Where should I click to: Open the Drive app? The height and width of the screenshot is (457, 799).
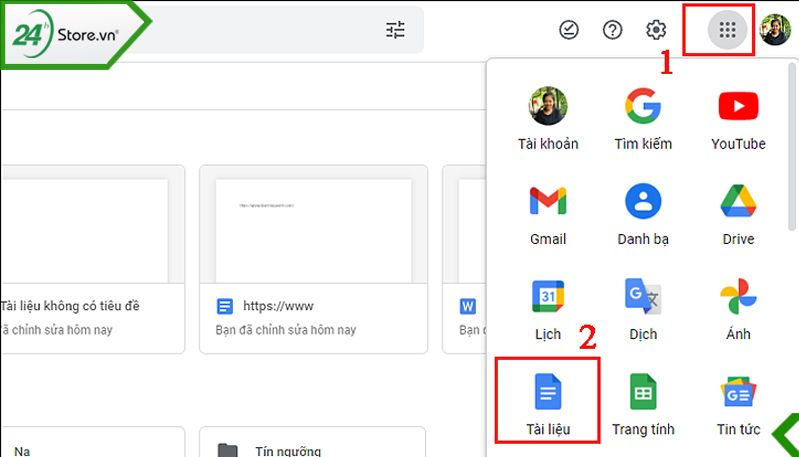pyautogui.click(x=738, y=214)
